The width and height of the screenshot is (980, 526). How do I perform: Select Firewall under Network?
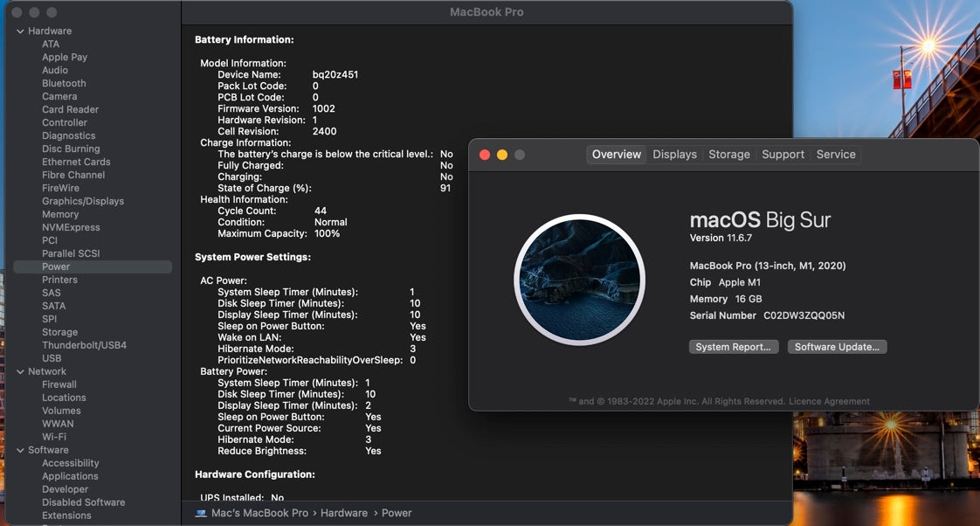click(x=58, y=384)
